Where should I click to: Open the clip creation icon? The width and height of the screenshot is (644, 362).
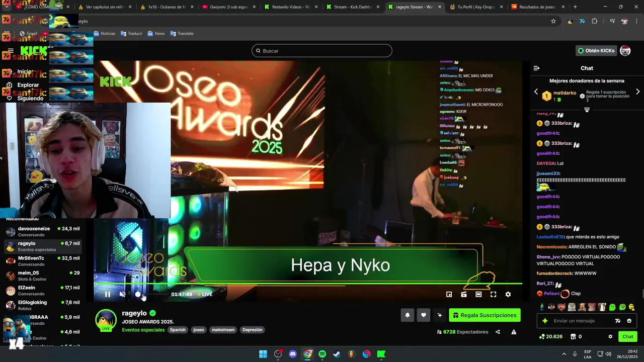pos(464,294)
